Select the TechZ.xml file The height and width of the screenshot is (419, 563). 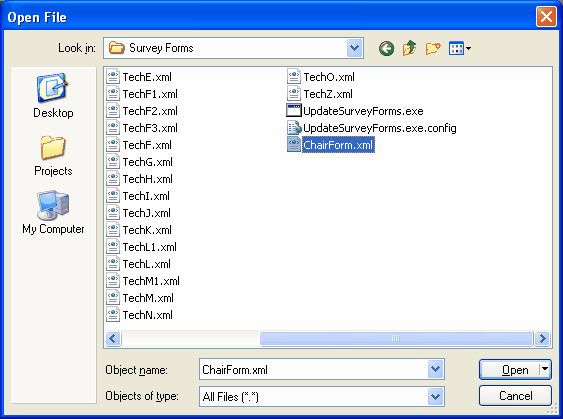pos(320,94)
